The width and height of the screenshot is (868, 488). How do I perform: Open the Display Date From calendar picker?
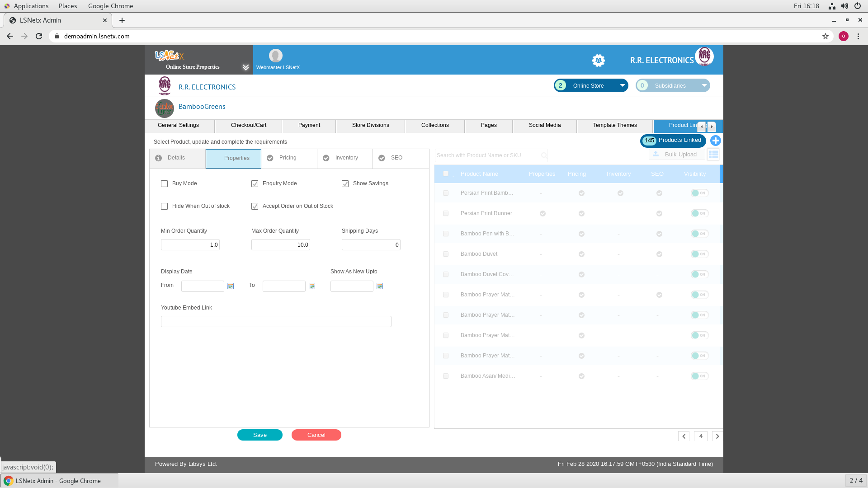click(x=231, y=286)
